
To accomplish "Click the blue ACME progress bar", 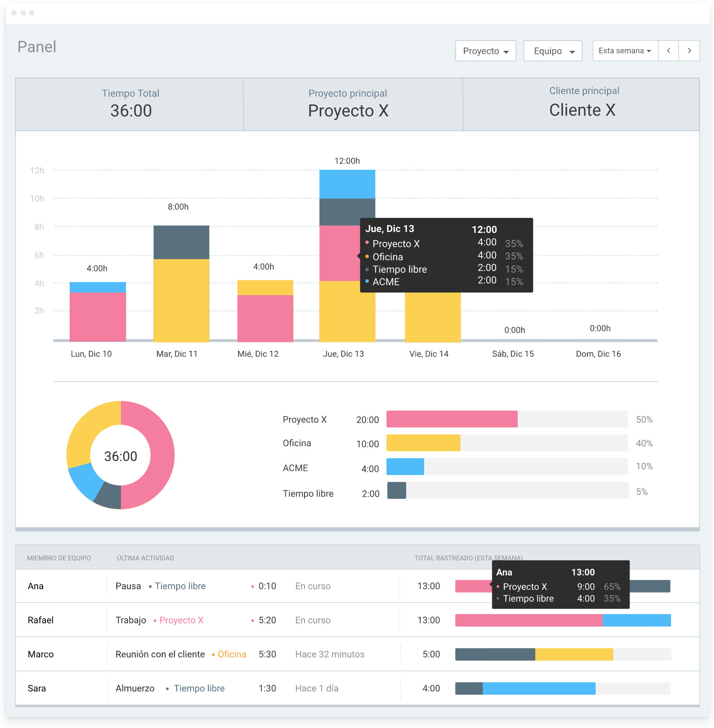I will [405, 467].
